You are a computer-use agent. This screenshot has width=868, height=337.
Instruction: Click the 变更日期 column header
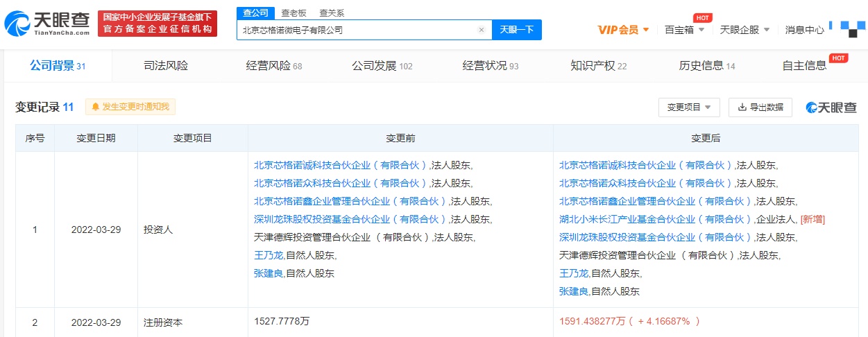(96, 138)
